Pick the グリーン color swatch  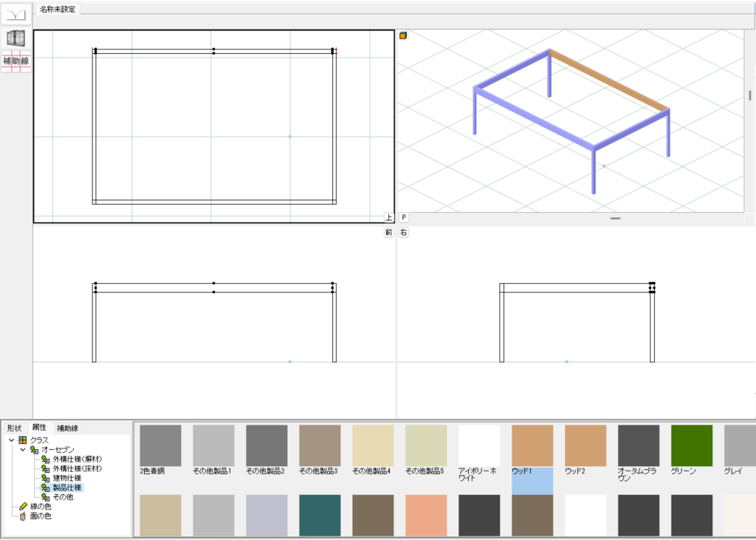pos(692,445)
